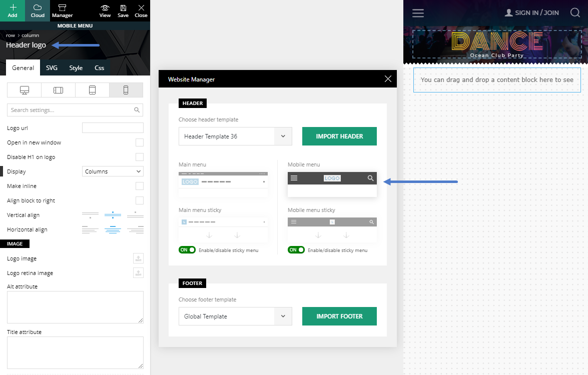Select the Main menu thumbnail

pos(223,184)
